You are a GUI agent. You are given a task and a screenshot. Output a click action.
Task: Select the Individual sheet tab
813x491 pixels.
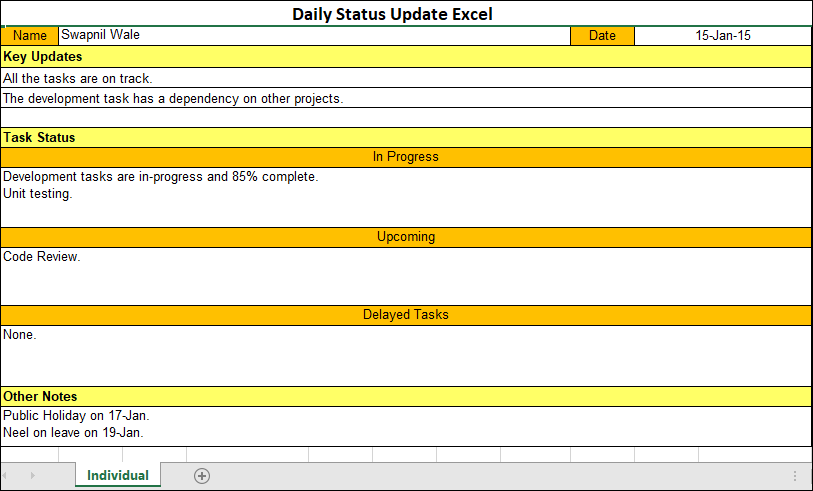pos(118,475)
